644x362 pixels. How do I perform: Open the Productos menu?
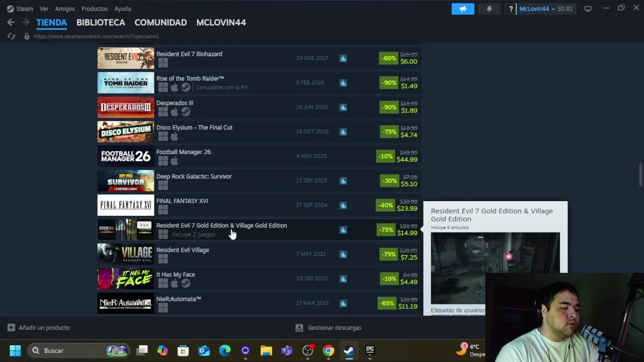(95, 9)
